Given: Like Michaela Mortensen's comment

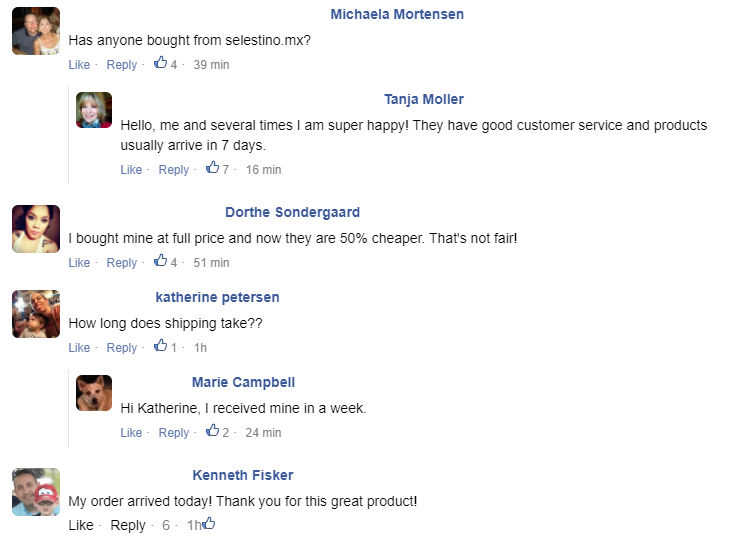Looking at the screenshot, I should tap(79, 65).
